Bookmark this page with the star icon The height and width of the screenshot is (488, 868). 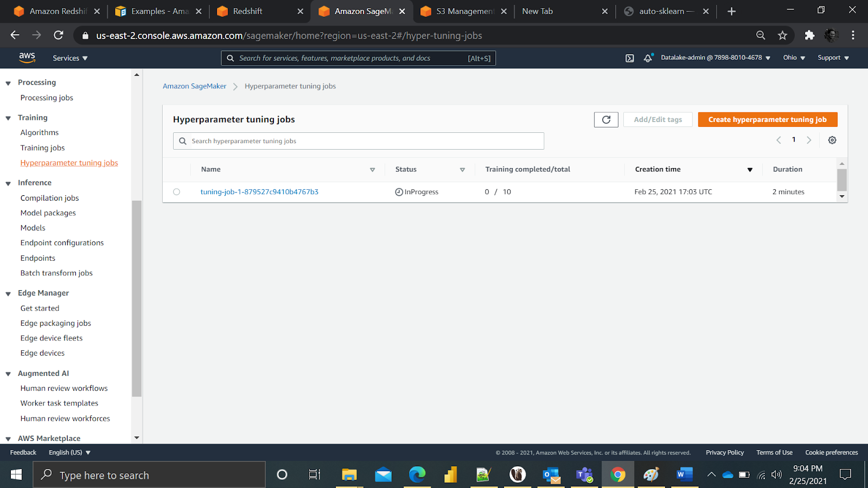[782, 35]
